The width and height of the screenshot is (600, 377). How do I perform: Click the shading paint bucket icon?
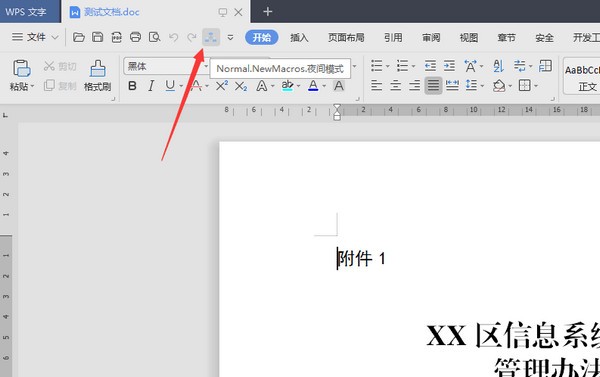coord(499,85)
